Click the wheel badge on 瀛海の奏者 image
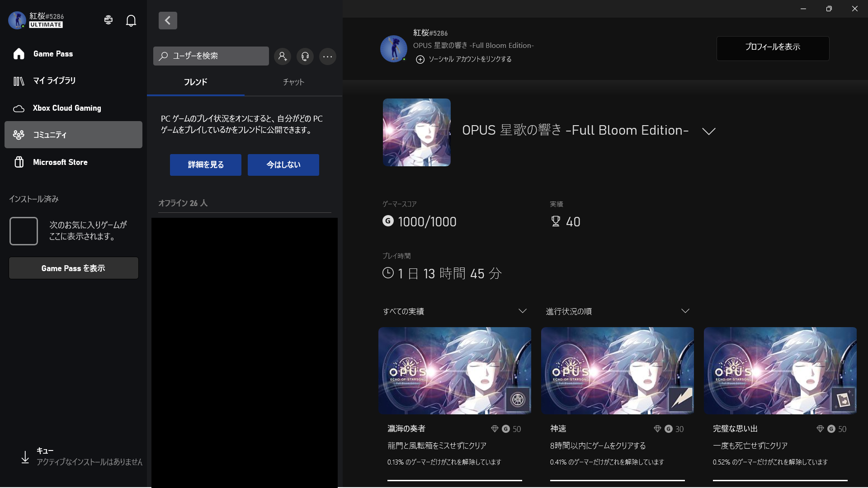Viewport: 868px width, 488px height. 518,399
